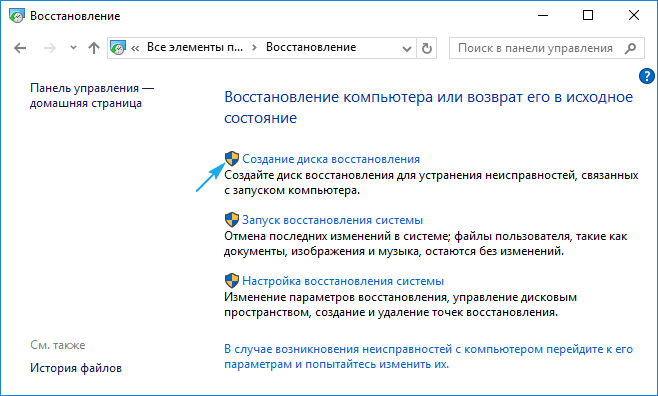
Task: Open История файлов link
Action: click(x=76, y=368)
